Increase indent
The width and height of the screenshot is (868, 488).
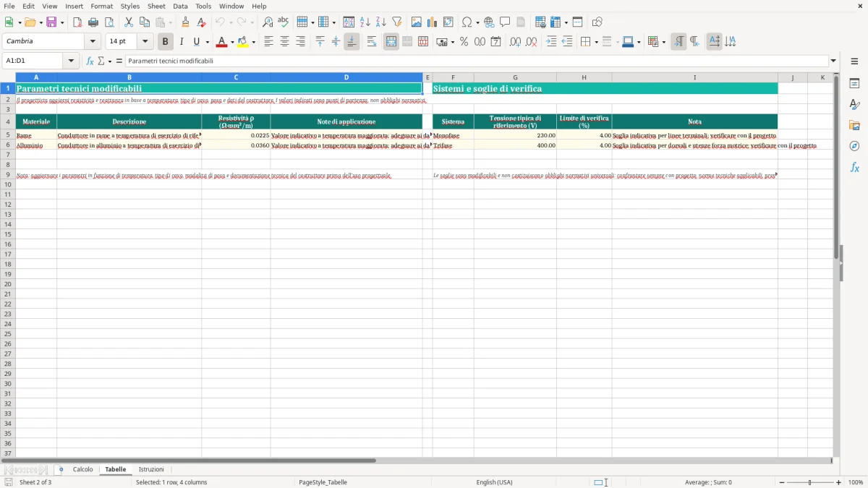click(x=551, y=42)
